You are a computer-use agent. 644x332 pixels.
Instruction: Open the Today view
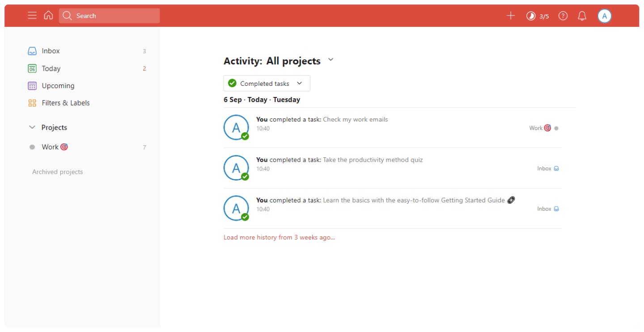[87, 68]
